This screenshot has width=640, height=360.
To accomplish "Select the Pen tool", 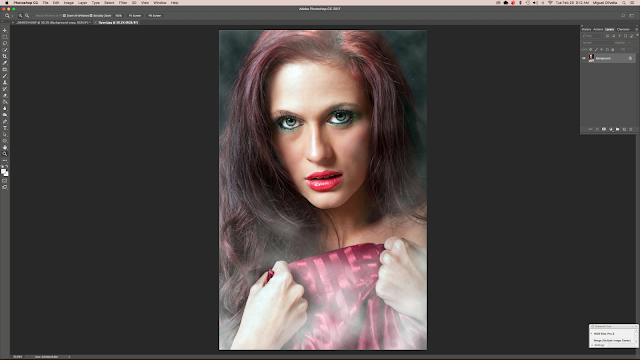I will click(5, 122).
